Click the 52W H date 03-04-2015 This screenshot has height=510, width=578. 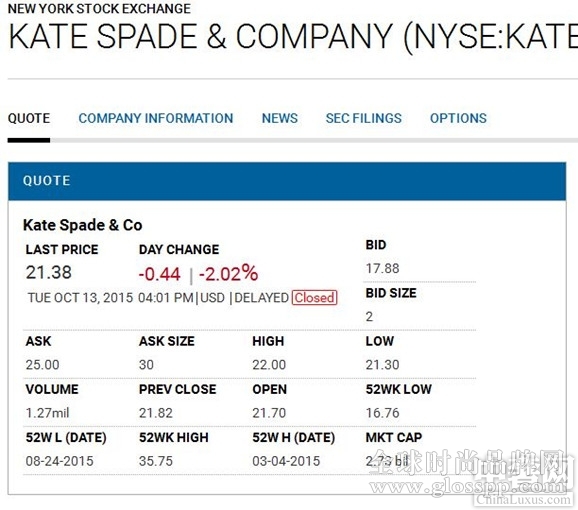click(286, 461)
